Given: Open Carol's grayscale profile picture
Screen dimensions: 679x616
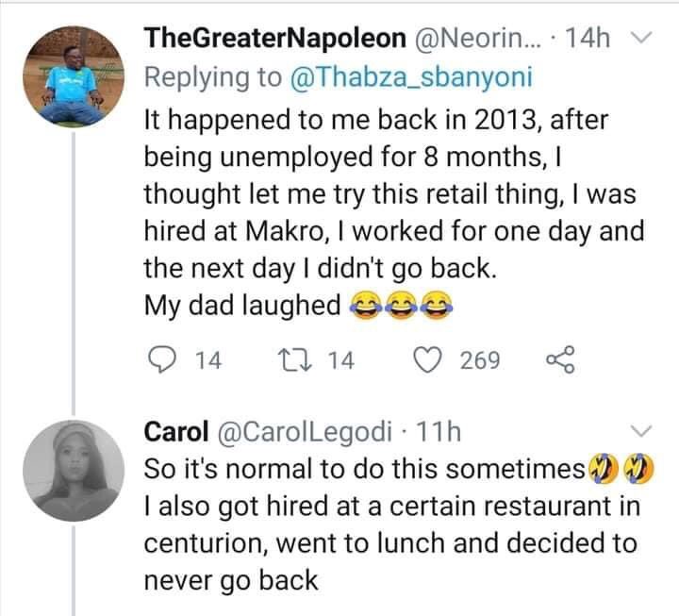Looking at the screenshot, I should tap(74, 471).
